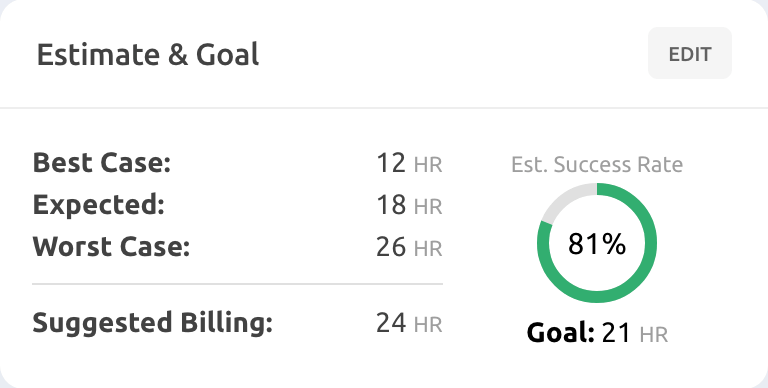This screenshot has width=768, height=388.
Task: Select the Estimate & Goal heading
Action: [x=148, y=54]
